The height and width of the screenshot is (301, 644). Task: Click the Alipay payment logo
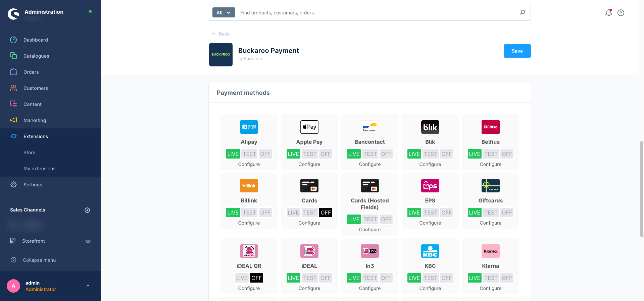coord(249,127)
